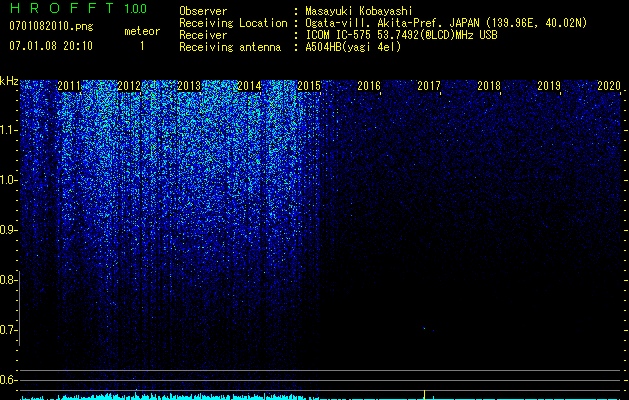629x400 pixels.
Task: Select the filename 0701082010.png
Action: tap(51, 26)
